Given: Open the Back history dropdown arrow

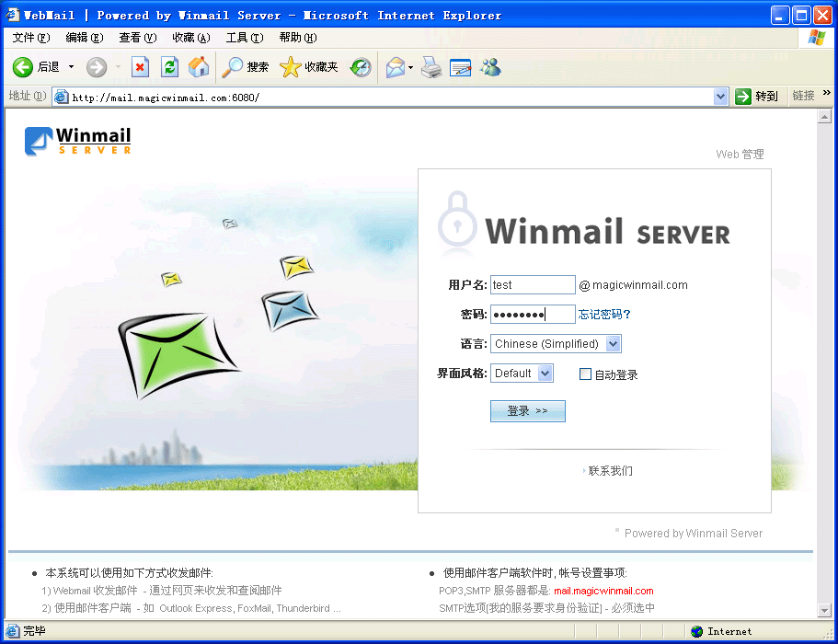Looking at the screenshot, I should (x=71, y=67).
